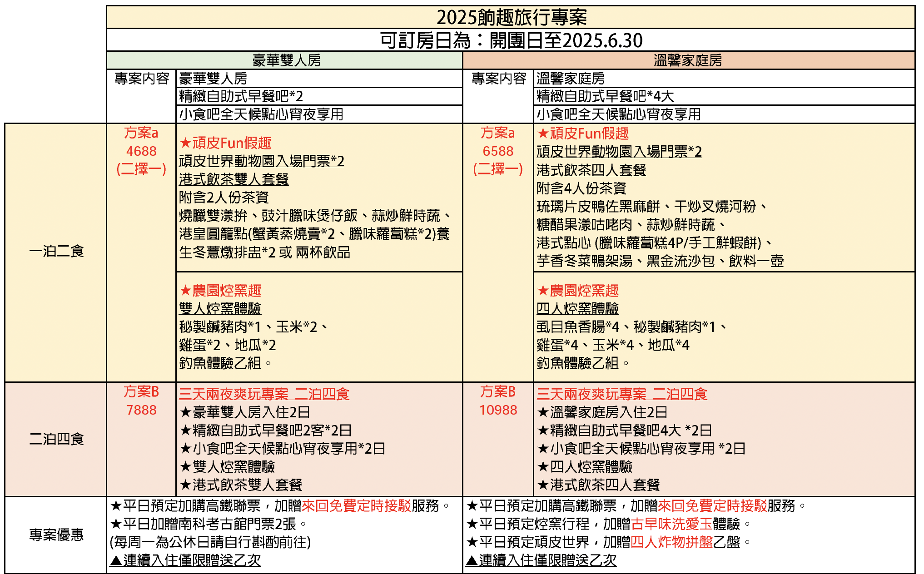Screen dimensions: 924x574
Task: Click '★溫馨家庭房入住2日' line
Action: [x=602, y=412]
